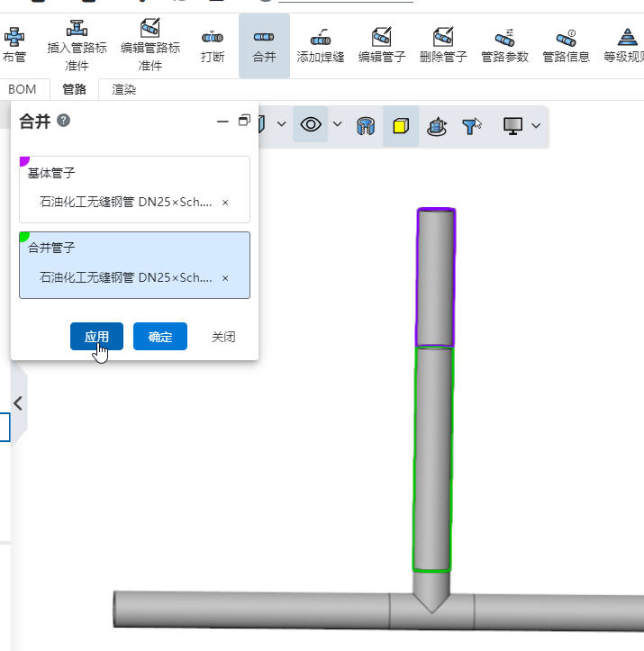Select the 合并管子 selection box
Viewport: 644px width, 651px height.
[134, 265]
